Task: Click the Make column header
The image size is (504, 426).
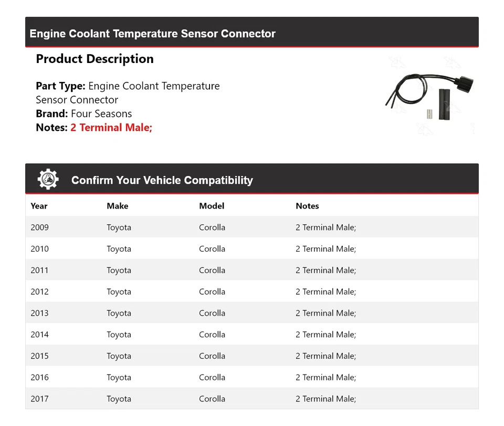Action: coord(118,206)
